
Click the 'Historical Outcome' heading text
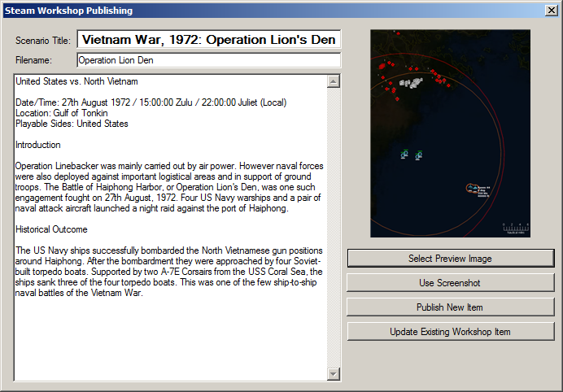pyautogui.click(x=51, y=229)
